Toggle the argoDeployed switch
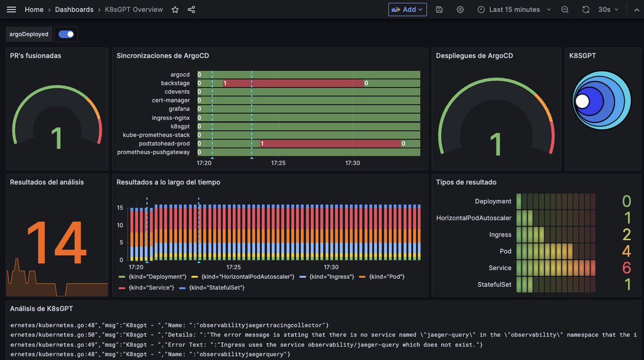The height and width of the screenshot is (360, 644). coord(67,34)
